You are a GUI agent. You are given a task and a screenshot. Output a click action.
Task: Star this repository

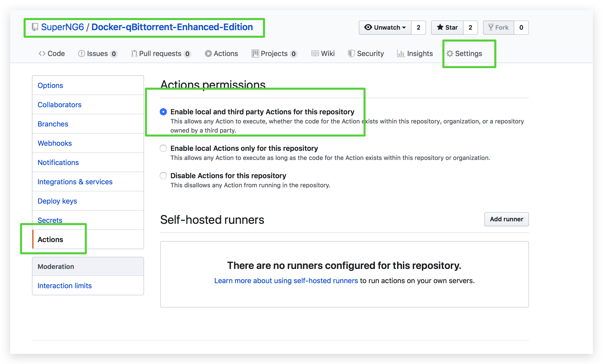coord(447,27)
